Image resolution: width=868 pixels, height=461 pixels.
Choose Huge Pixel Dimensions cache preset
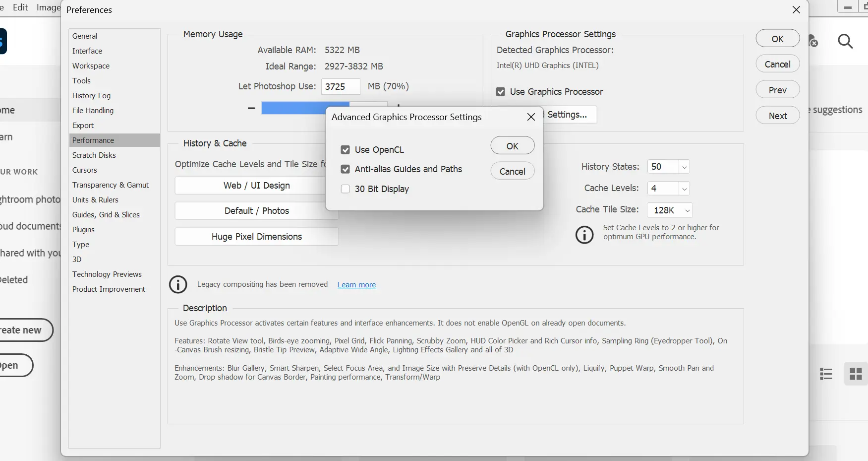coord(257,237)
